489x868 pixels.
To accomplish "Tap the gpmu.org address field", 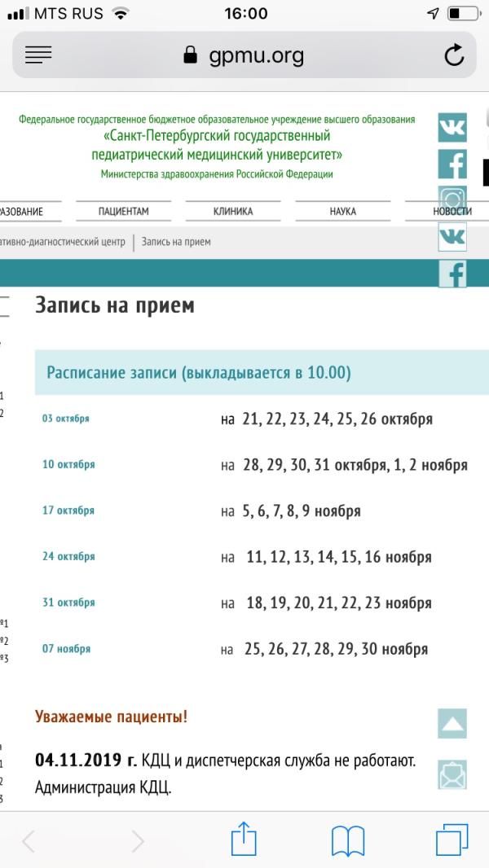I will point(244,55).
